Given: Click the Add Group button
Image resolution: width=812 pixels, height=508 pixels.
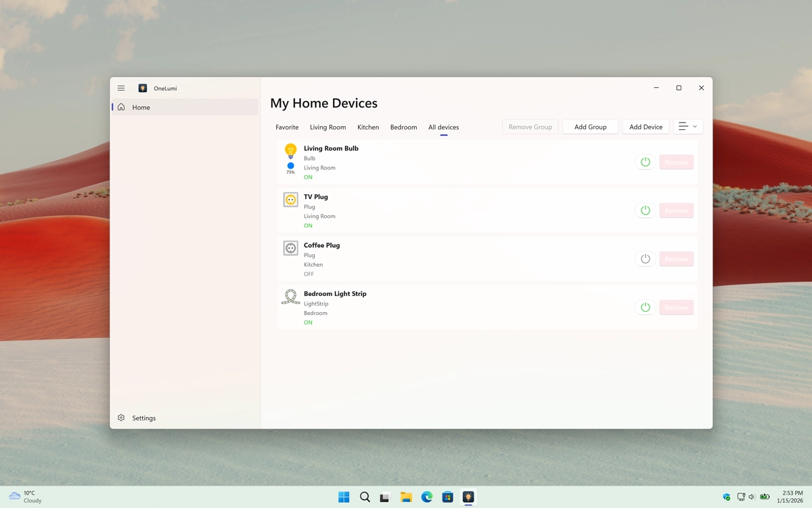Looking at the screenshot, I should [x=589, y=126].
